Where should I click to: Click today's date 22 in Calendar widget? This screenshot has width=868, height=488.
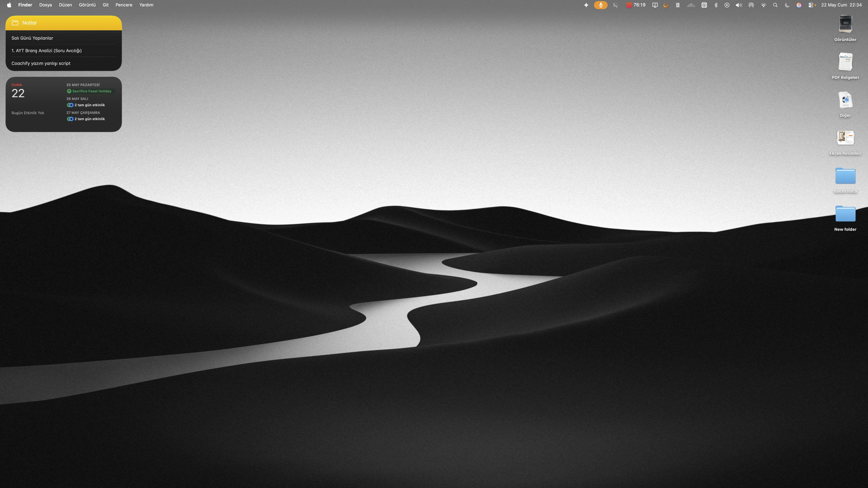coord(18,93)
